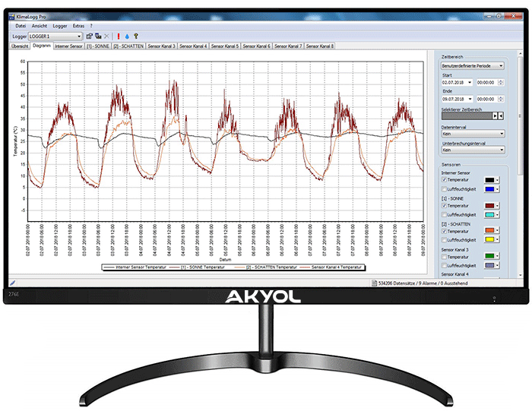Open the LOGGER 1 logger dropdown

[x=55, y=36]
